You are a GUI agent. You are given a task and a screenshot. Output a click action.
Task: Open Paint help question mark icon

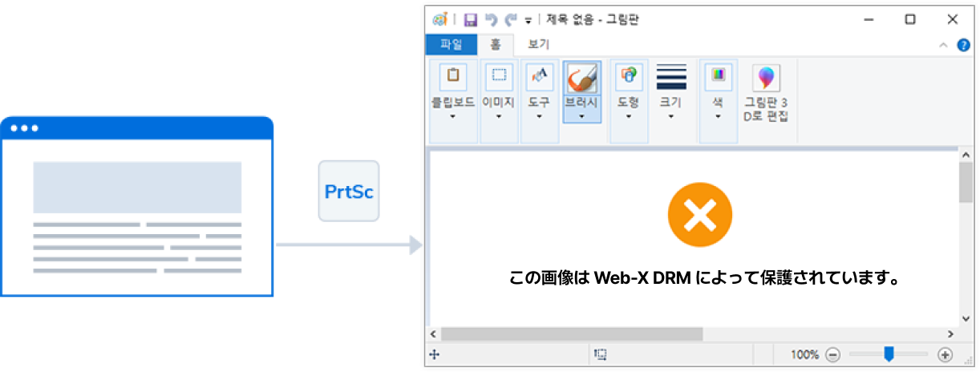[x=963, y=45]
